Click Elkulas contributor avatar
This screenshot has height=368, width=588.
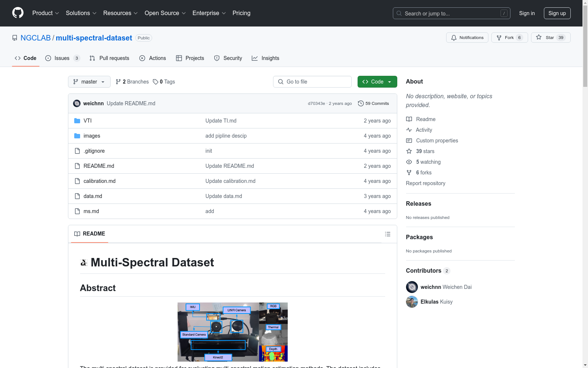click(x=412, y=302)
